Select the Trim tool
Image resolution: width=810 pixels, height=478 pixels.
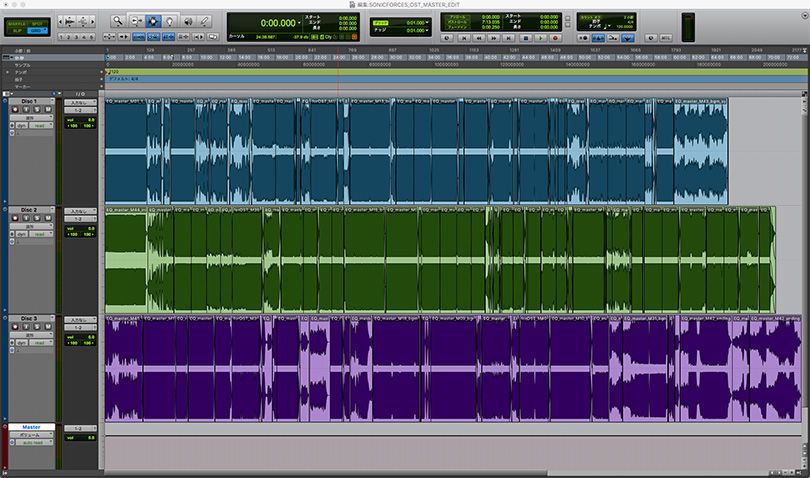point(136,21)
